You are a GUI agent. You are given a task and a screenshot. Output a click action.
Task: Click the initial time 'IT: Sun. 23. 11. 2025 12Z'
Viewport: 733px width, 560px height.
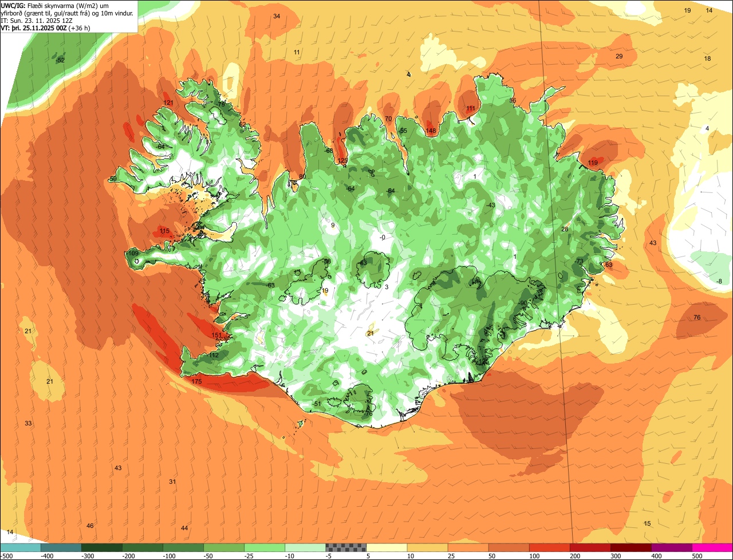coord(37,21)
